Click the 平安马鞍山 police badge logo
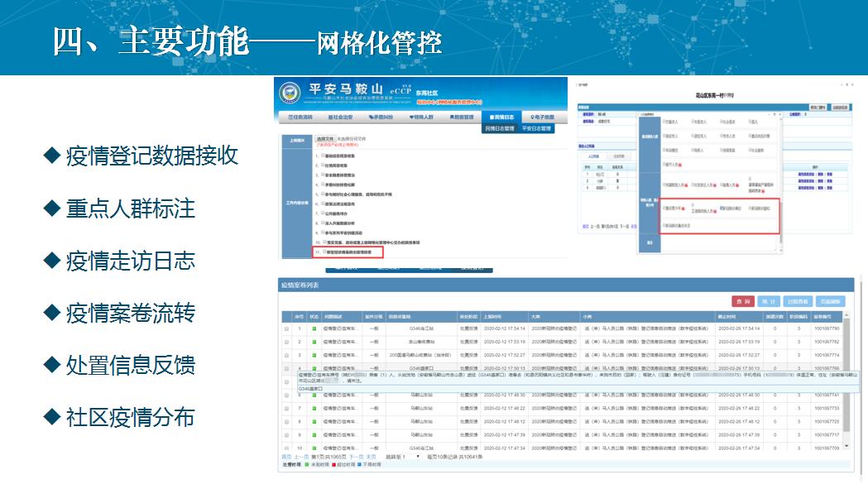 pyautogui.click(x=290, y=93)
